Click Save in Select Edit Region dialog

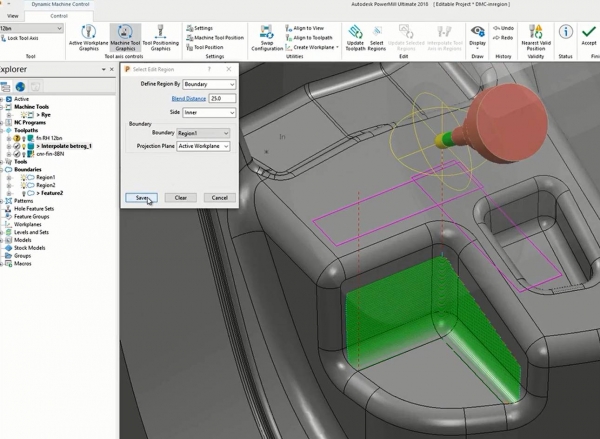click(x=141, y=198)
